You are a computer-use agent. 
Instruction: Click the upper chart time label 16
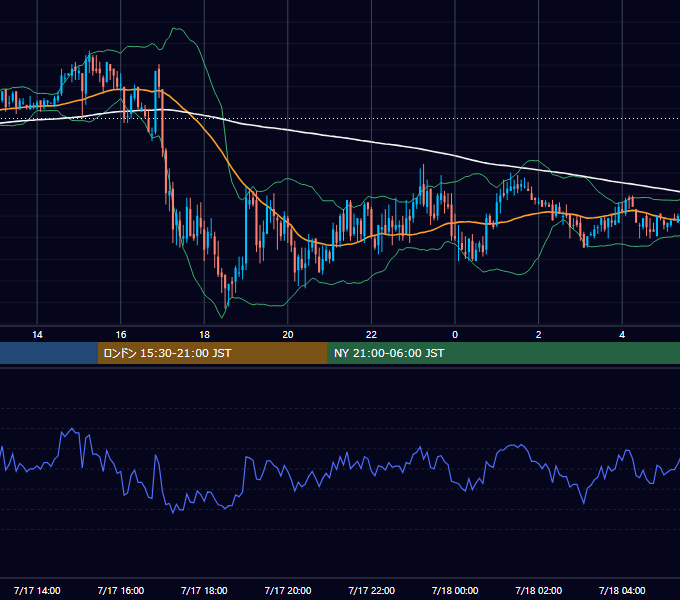(121, 335)
